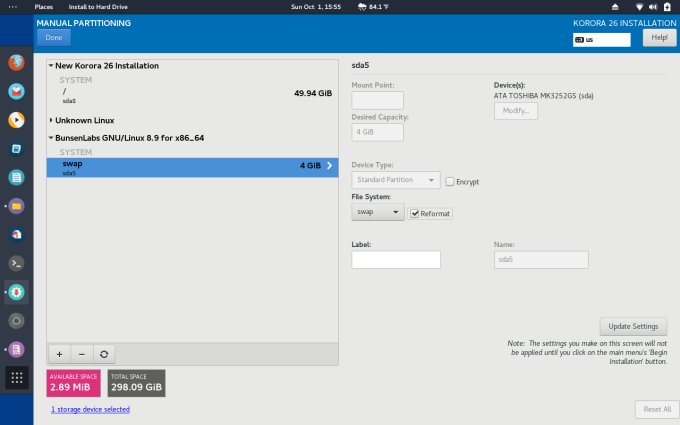This screenshot has height=425, width=680.
Task: Click the KORORA 26 INSTALLATION title
Action: pyautogui.click(x=624, y=23)
